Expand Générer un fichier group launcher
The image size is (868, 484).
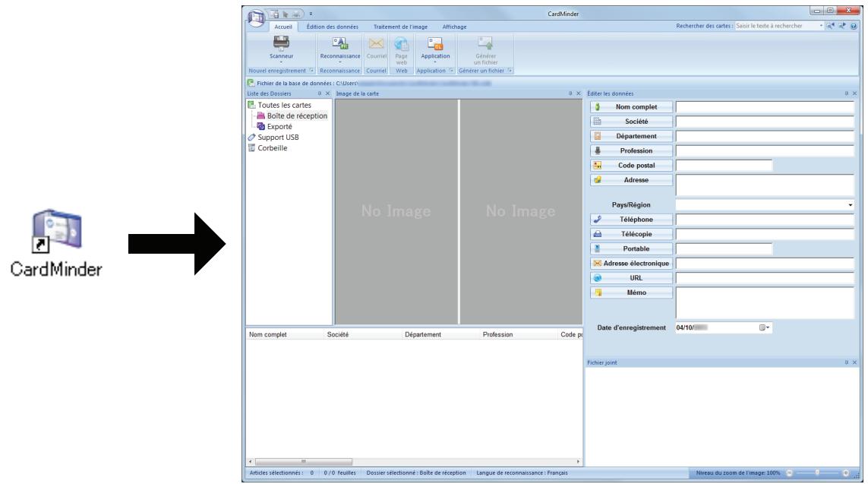(510, 71)
